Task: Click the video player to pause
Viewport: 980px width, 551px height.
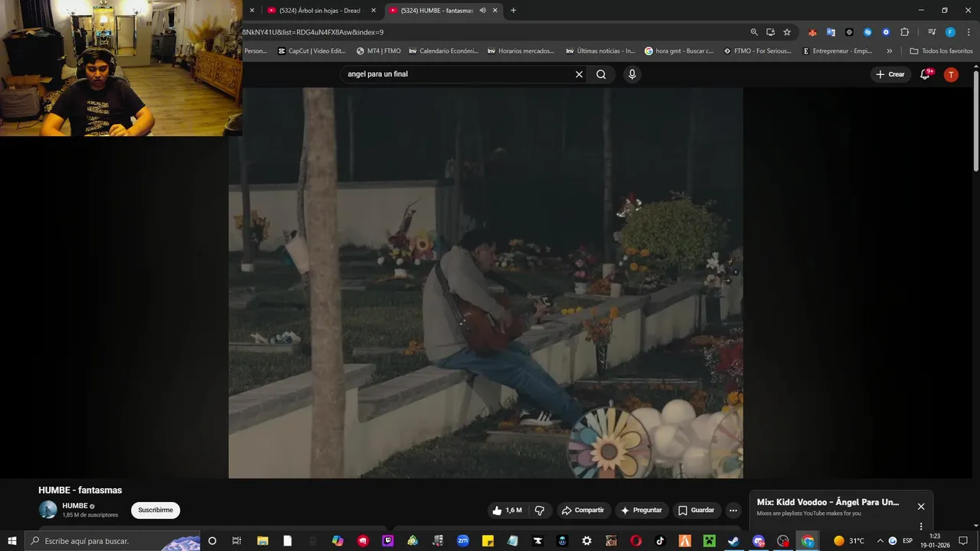Action: 485,283
